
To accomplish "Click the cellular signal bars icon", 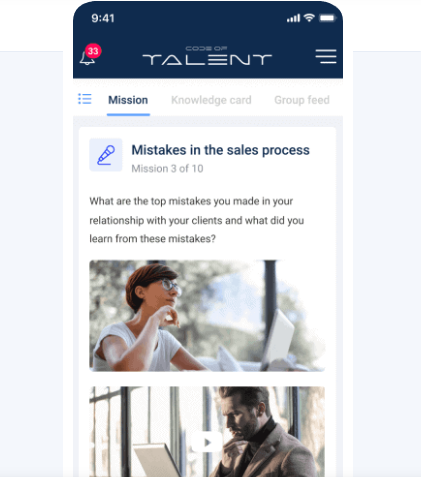I will [293, 18].
